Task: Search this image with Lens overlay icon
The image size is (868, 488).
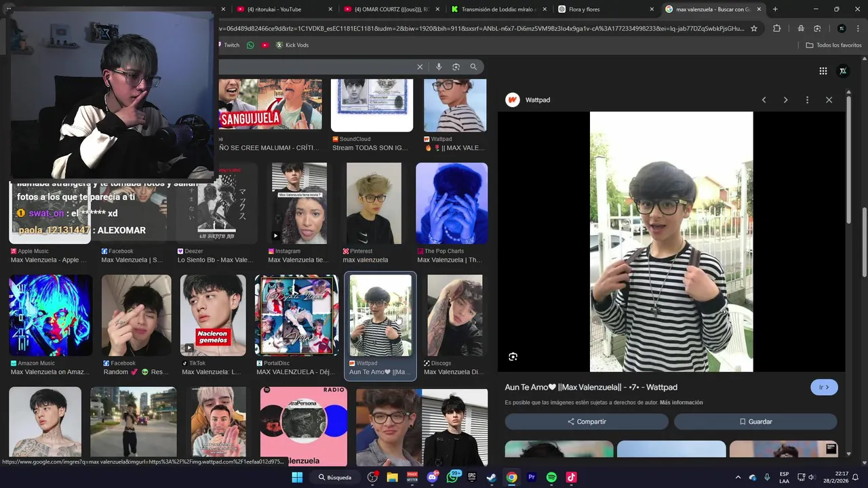Action: point(513,357)
